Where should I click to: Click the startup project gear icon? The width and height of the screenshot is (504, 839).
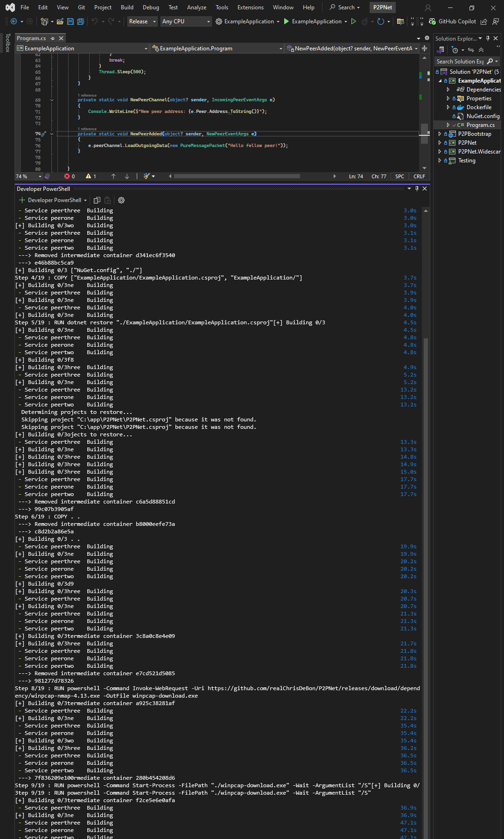pyautogui.click(x=219, y=21)
